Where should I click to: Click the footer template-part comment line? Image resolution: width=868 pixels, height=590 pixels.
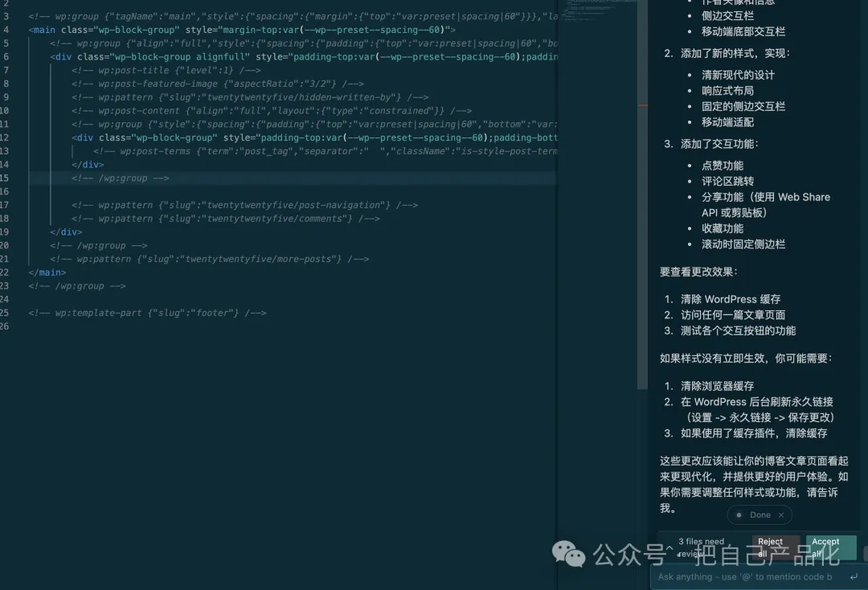tap(147, 313)
